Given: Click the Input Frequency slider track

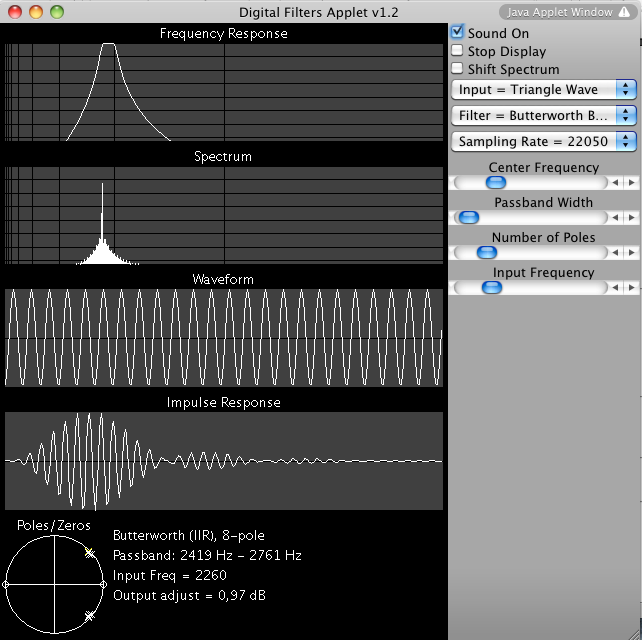Looking at the screenshot, I should click(x=550, y=288).
